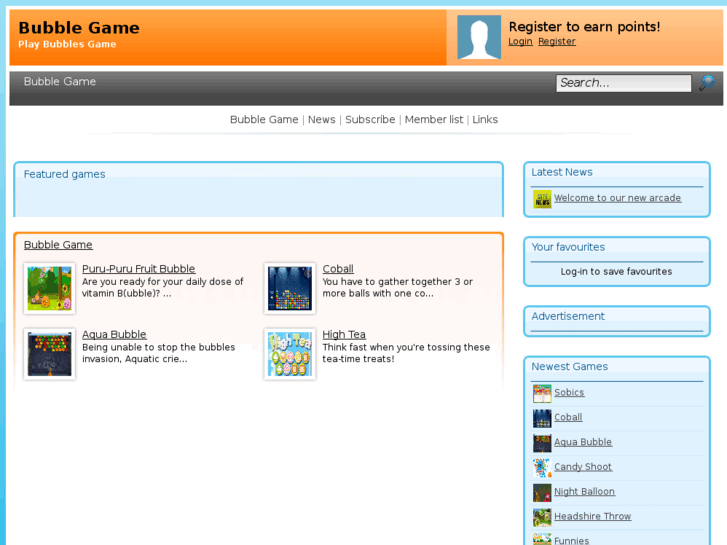The height and width of the screenshot is (545, 727).
Task: Click the search magnifier icon
Action: pyautogui.click(x=707, y=83)
